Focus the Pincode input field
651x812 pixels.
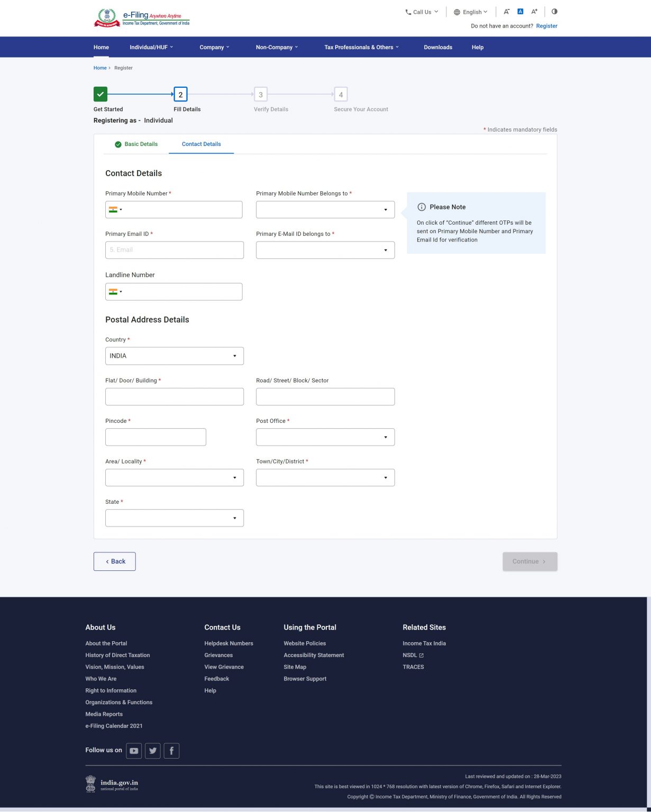pos(155,437)
